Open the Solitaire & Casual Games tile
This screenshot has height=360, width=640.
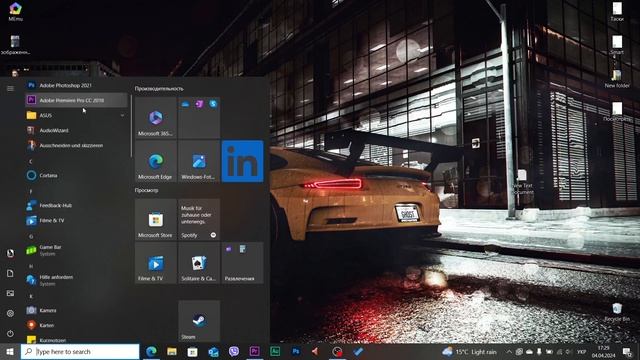[199, 263]
